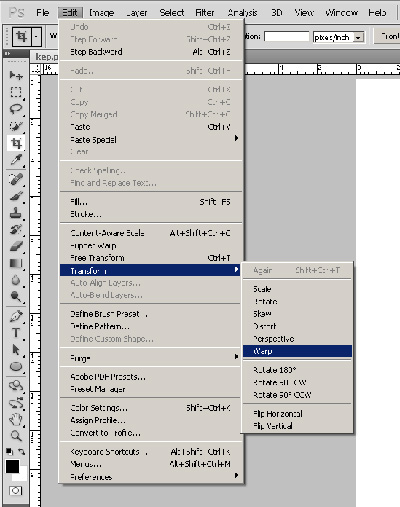
Task: Click the Front Image button
Action: [387, 36]
